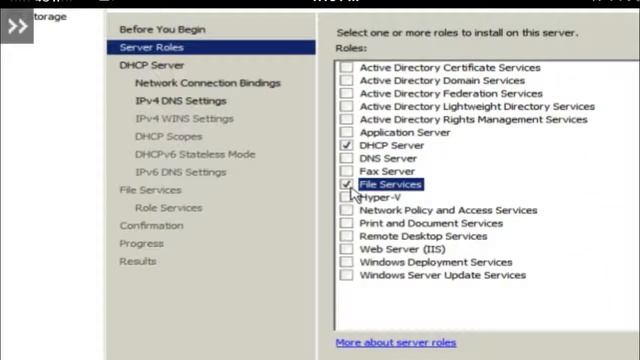The image size is (640, 360).
Task: Open the DHCP Server wizard step
Action: [151, 65]
